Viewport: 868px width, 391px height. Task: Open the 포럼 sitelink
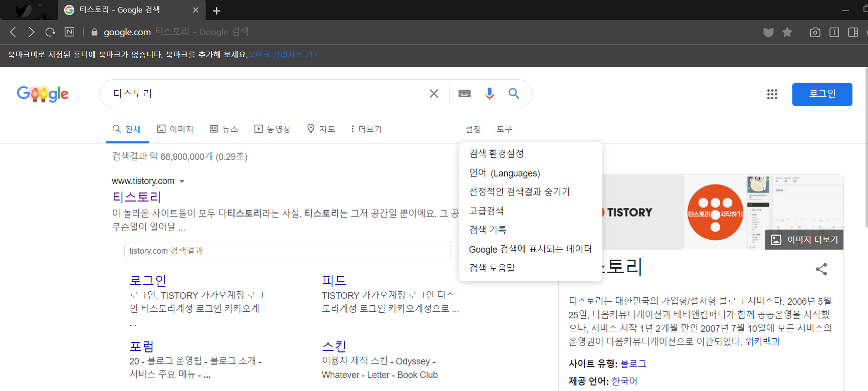(142, 346)
